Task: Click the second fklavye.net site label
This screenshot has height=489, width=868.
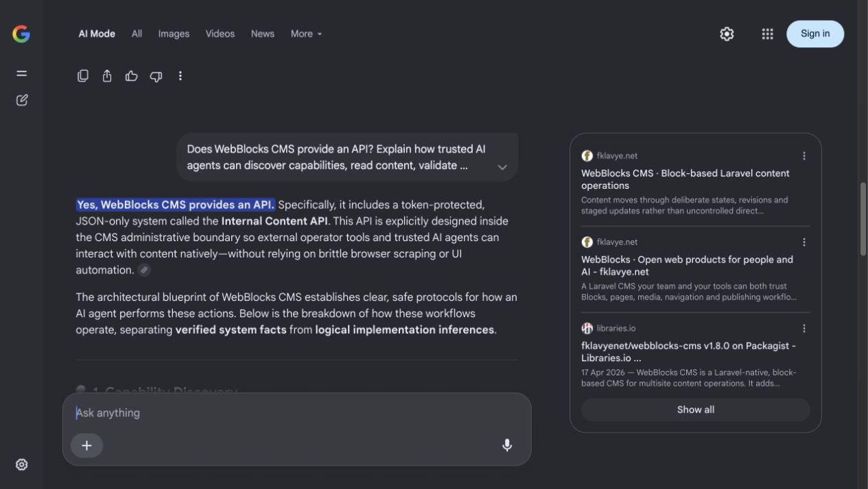Action: (617, 242)
